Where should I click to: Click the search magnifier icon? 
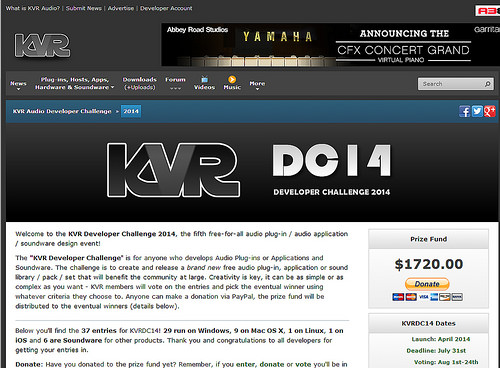487,84
